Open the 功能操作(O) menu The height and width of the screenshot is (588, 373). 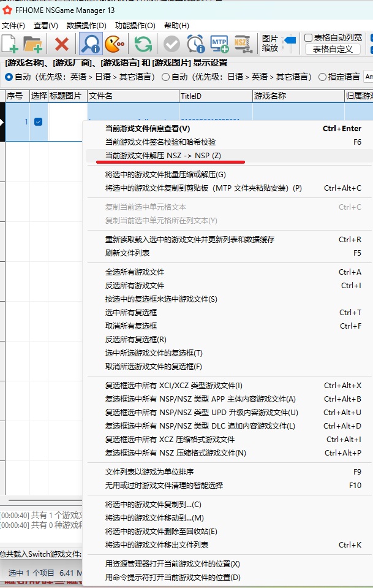pos(135,26)
